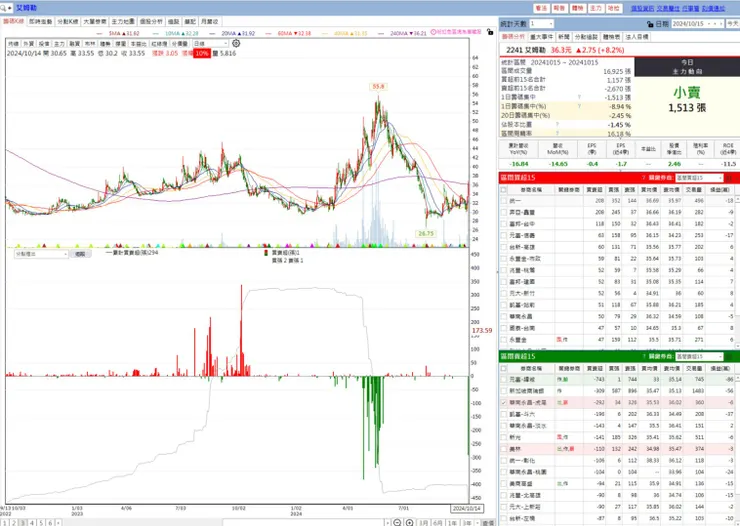Click help icon next to 1日籌碼集中
The height and width of the screenshot is (526, 740).
579,97
